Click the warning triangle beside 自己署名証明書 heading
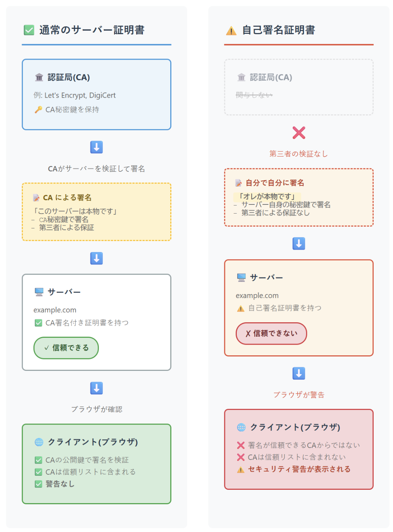Viewport: 393px width, 532px height. tap(231, 31)
